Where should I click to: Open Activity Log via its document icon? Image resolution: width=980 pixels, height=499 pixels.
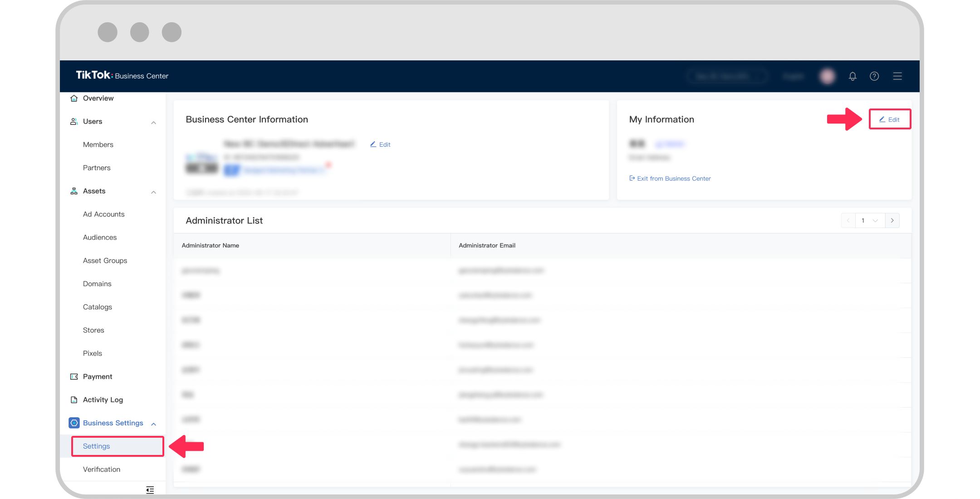pos(74,400)
